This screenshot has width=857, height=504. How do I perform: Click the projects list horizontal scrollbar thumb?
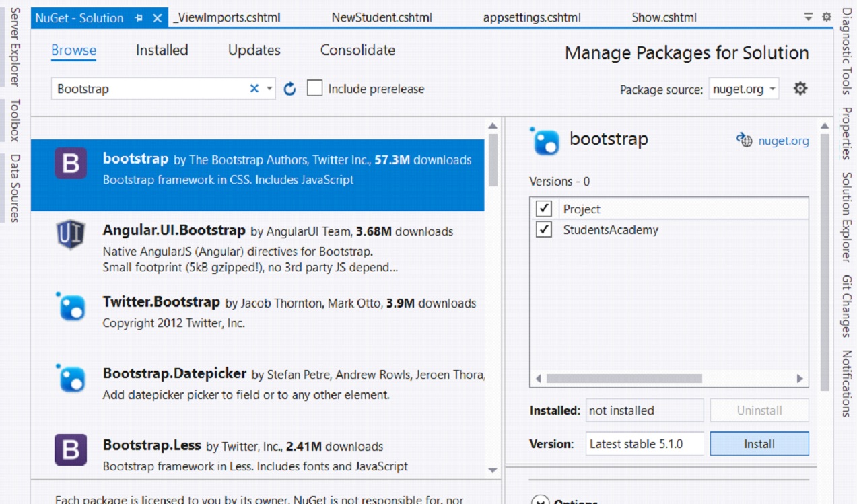pos(623,379)
